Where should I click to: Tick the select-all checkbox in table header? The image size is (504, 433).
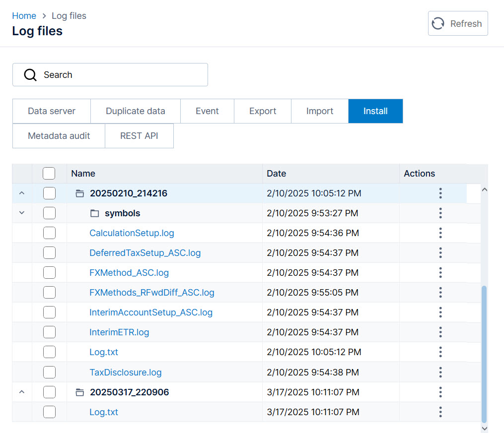click(49, 174)
